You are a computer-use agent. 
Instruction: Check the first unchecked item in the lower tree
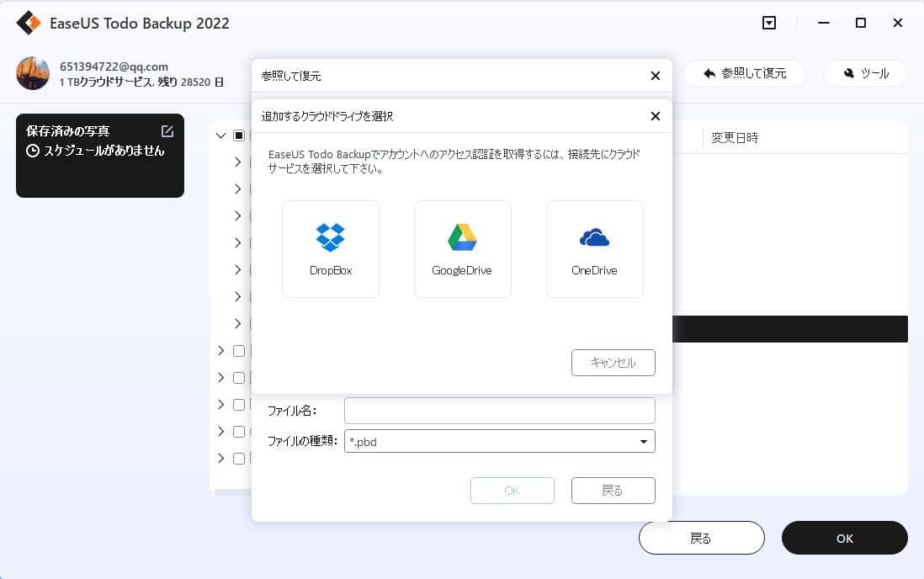238,351
